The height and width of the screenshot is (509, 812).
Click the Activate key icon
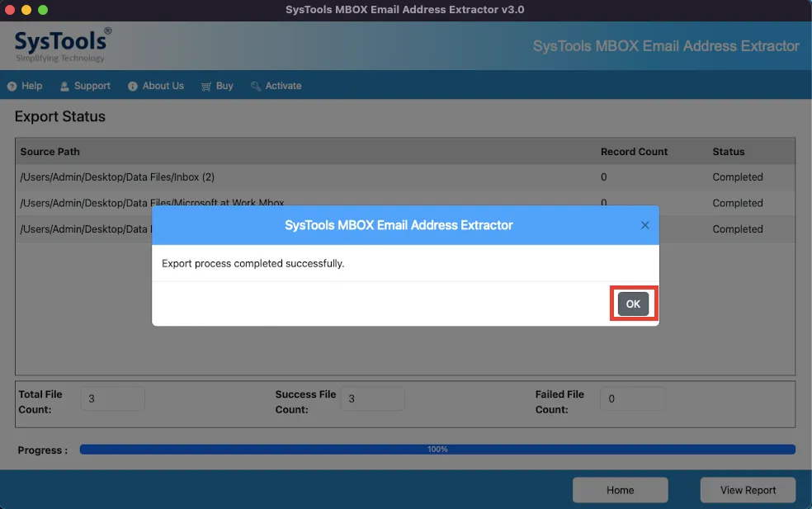pos(255,87)
